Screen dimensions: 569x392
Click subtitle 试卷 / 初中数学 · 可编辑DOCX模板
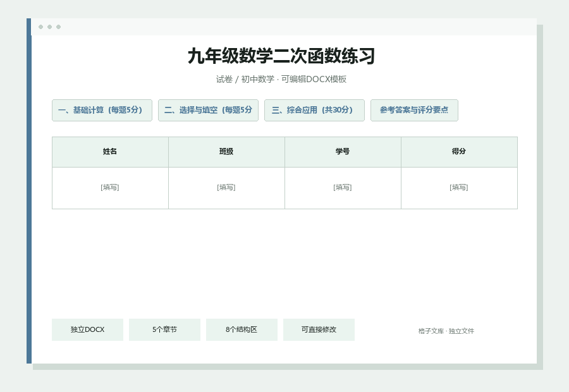tap(281, 79)
